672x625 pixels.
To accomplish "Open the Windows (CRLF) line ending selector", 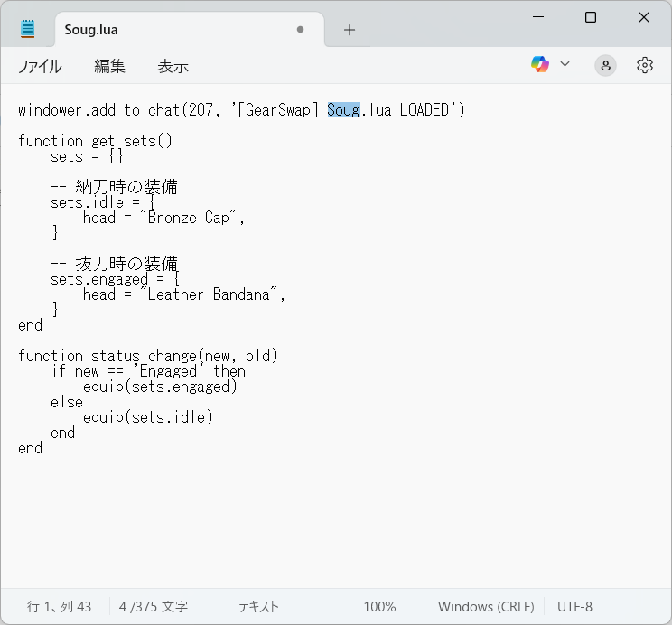I will (486, 606).
